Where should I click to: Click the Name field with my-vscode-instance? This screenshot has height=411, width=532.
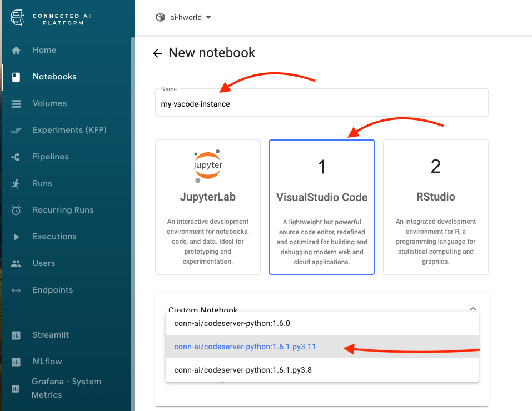coord(322,102)
